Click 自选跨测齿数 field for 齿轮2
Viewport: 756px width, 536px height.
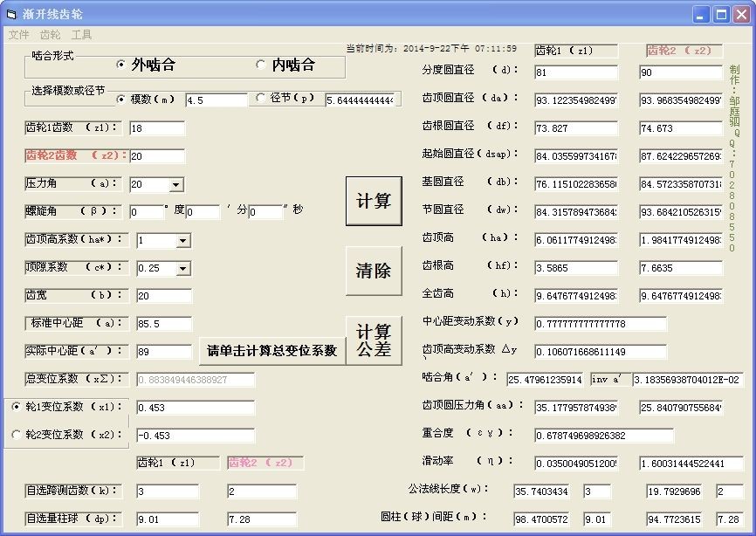click(262, 491)
